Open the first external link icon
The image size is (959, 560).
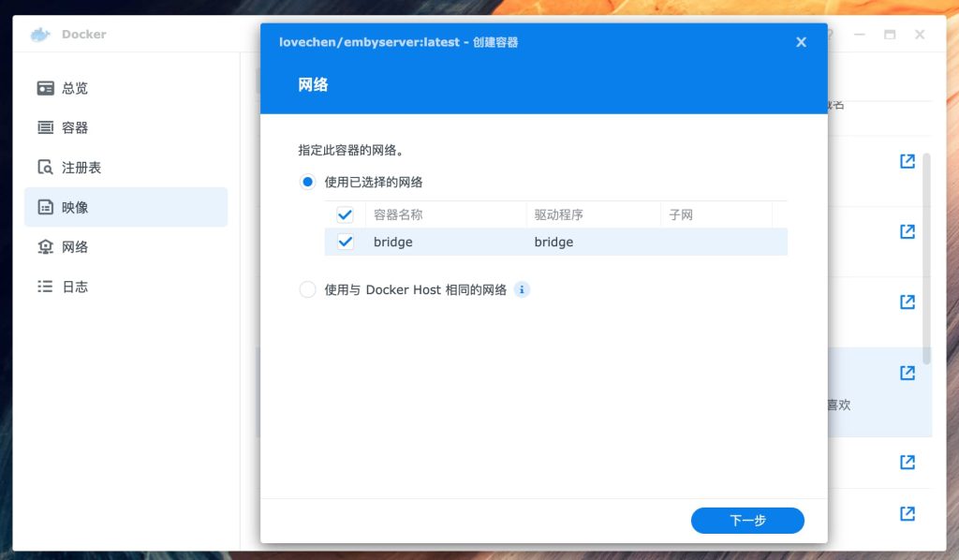point(907,161)
